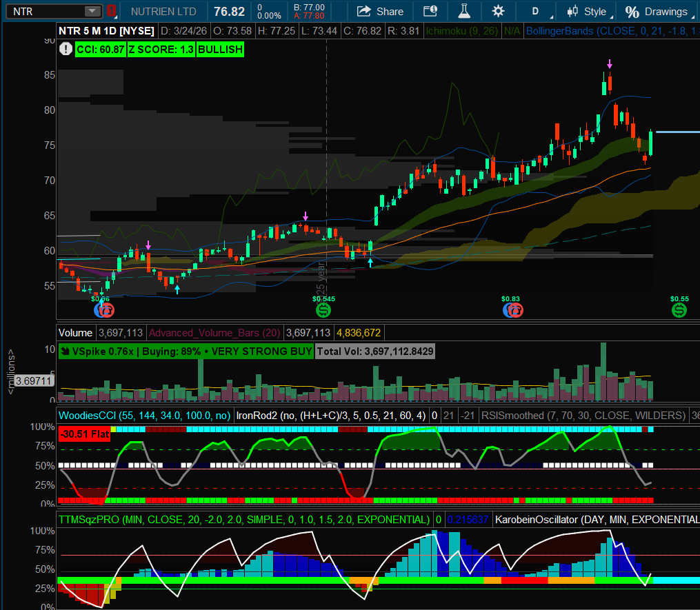Open chart settings gear icon
700x610 pixels.
click(x=498, y=11)
